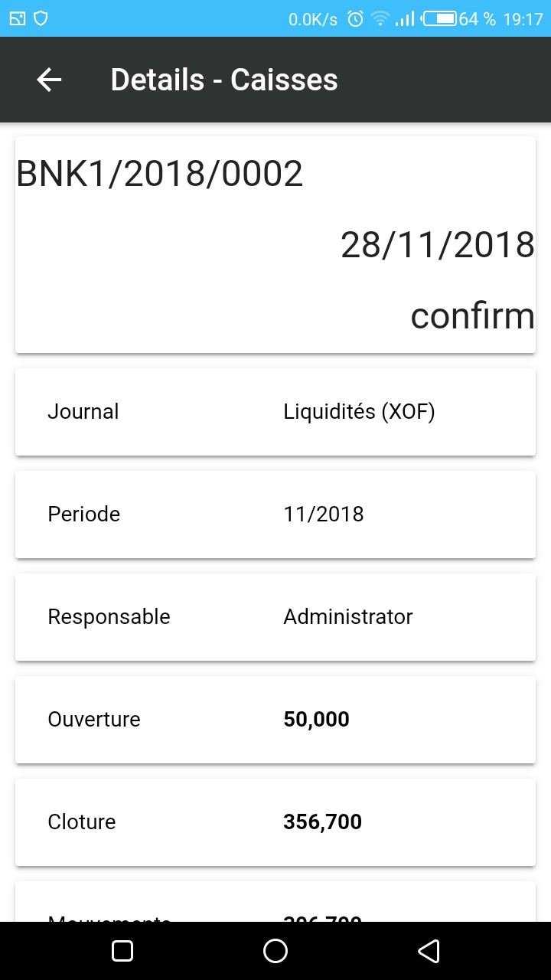Tap the Ouverture 50,000 row
Screen dimensions: 551x980
coord(275,720)
